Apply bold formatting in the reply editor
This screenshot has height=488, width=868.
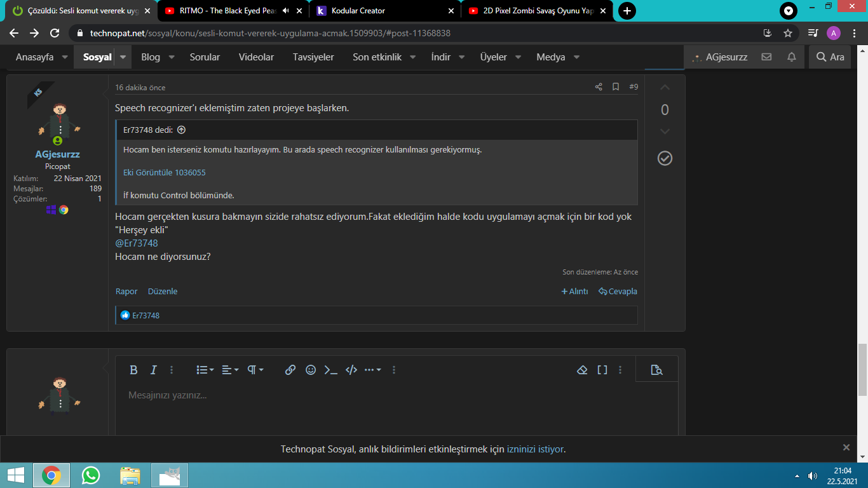tap(133, 370)
